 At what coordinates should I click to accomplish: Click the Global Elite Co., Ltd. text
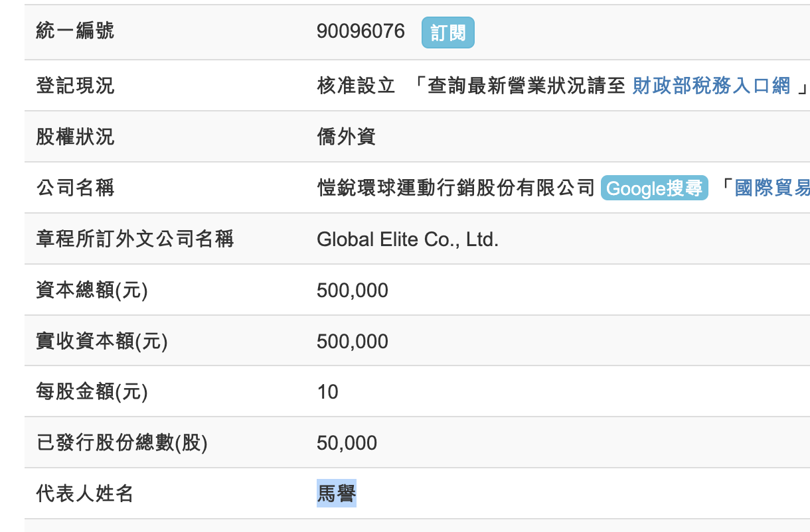point(408,239)
